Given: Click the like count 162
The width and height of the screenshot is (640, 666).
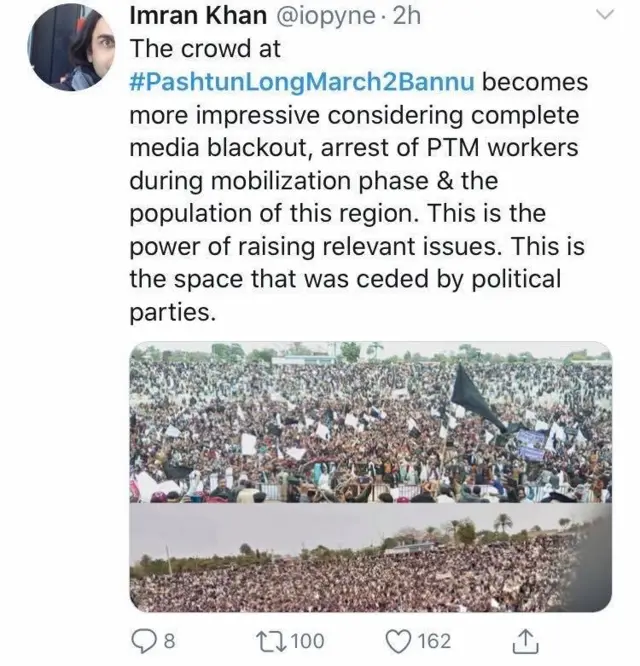Looking at the screenshot, I should [434, 640].
